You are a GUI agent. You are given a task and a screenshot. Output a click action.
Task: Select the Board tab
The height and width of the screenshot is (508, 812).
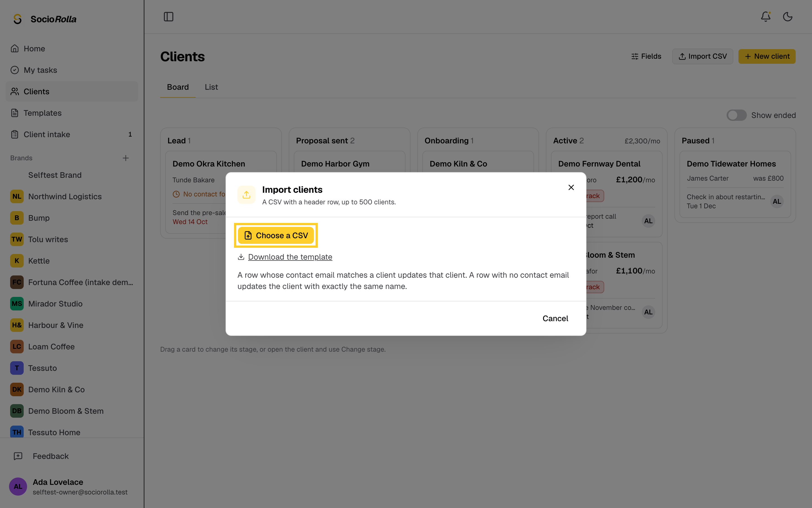point(178,87)
